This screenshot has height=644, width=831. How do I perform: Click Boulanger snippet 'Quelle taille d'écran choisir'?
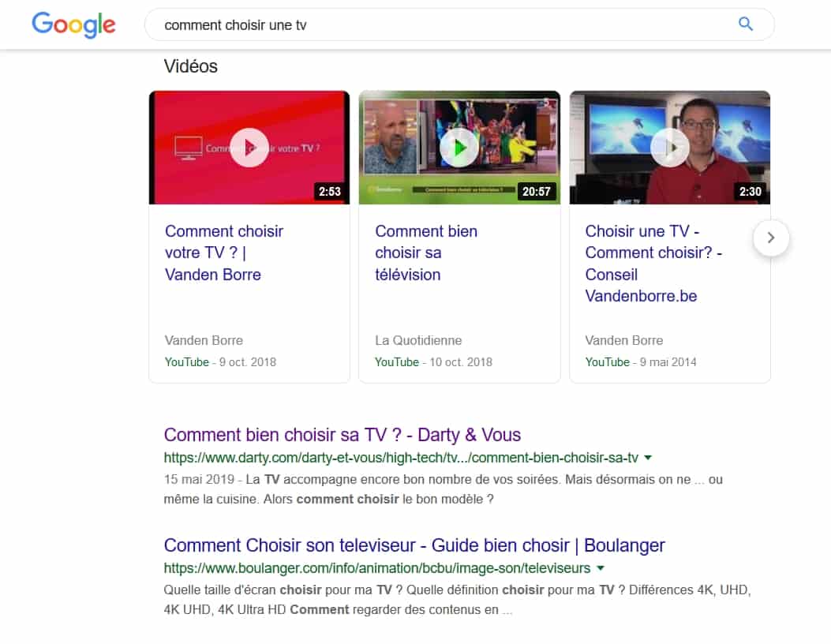(x=458, y=600)
